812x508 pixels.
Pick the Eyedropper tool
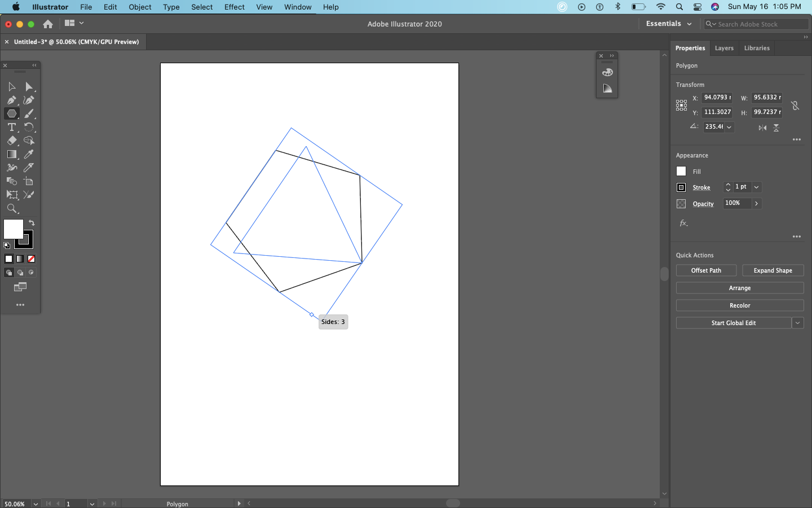[x=29, y=154]
